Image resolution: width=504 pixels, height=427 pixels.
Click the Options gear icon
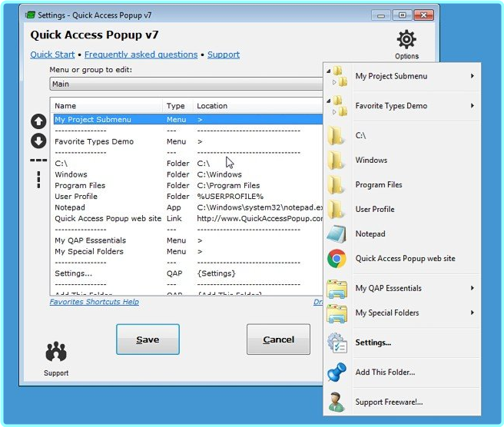point(406,39)
